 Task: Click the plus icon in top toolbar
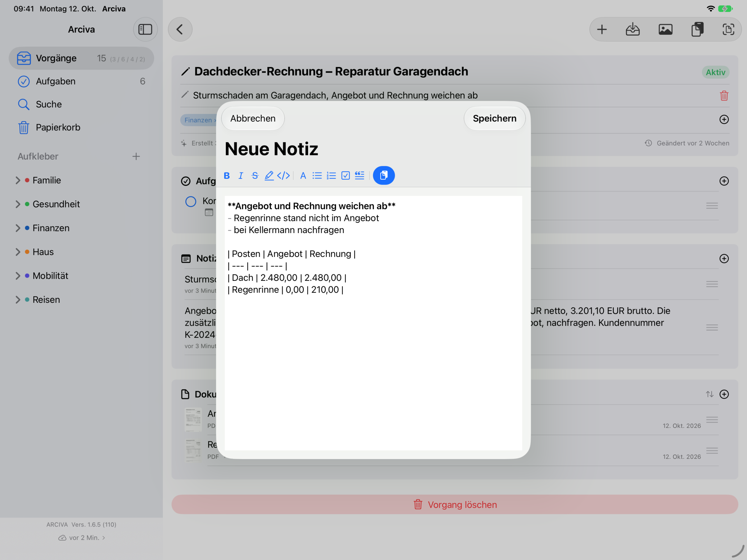(x=602, y=29)
